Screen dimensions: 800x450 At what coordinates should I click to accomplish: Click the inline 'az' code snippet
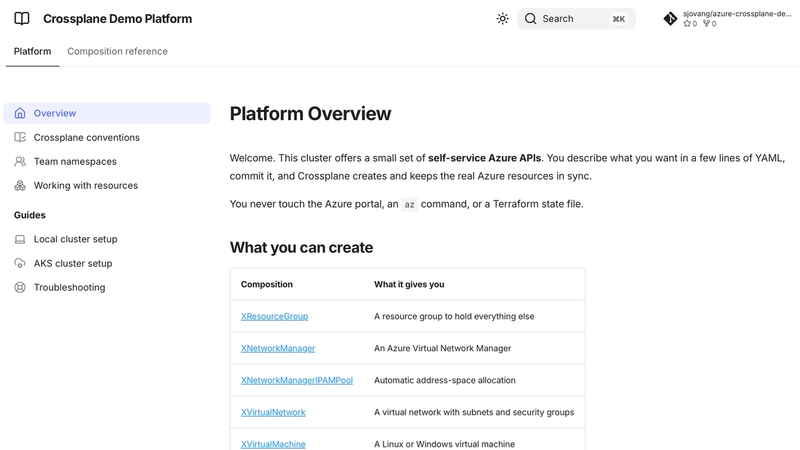pos(409,205)
